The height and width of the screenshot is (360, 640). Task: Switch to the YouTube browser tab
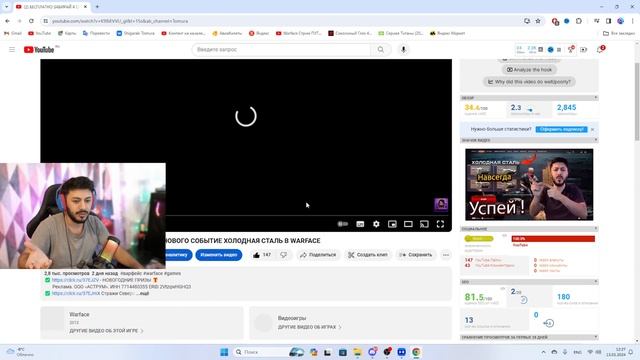51,7
